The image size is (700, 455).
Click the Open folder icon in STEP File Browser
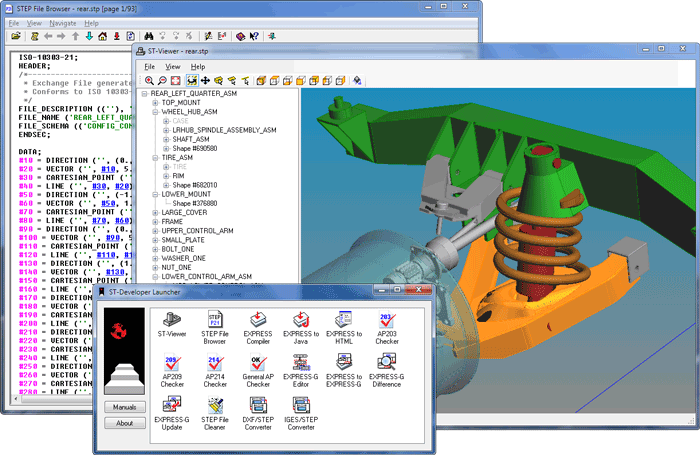16,36
